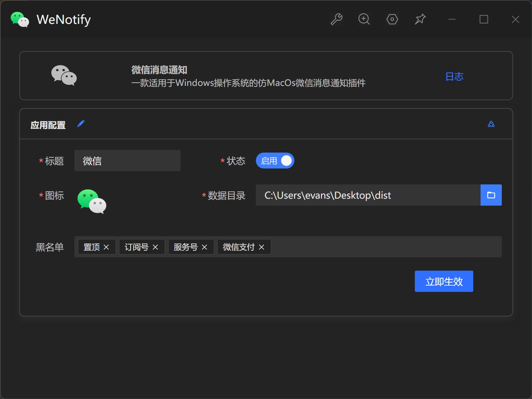Click the 标题 input containing 微信
Viewport: 532px width, 399px height.
tap(127, 161)
